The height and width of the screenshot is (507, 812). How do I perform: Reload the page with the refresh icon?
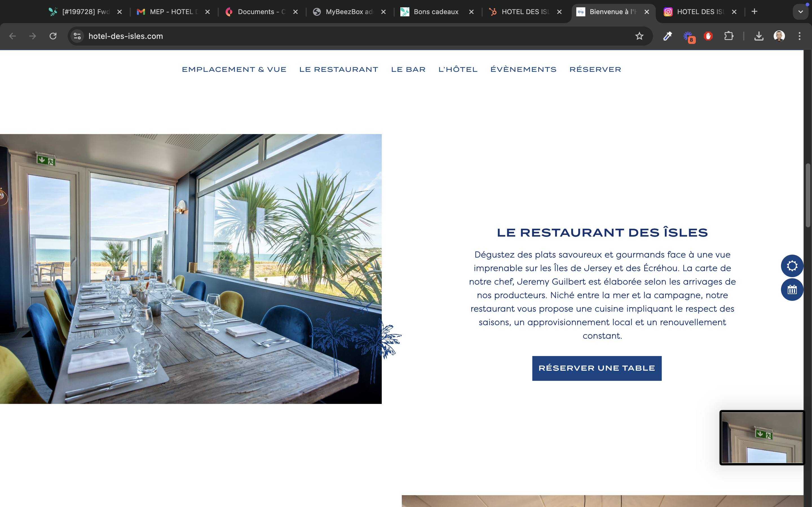53,36
